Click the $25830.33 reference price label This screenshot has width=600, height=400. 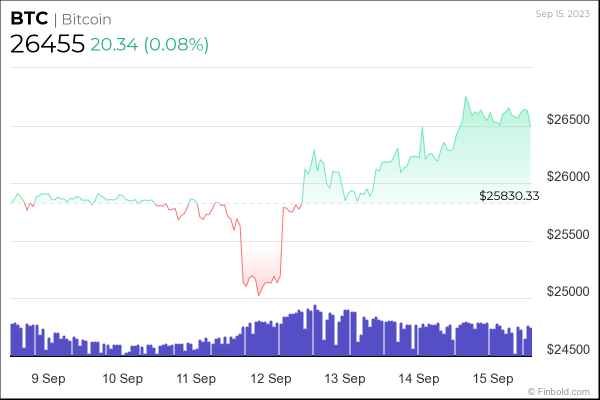509,196
